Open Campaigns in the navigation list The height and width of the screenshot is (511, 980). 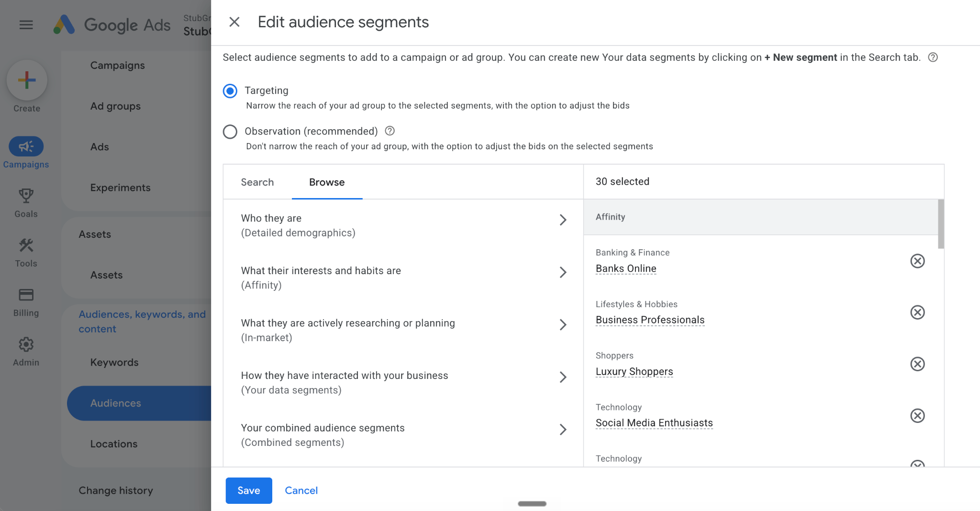[x=117, y=66]
